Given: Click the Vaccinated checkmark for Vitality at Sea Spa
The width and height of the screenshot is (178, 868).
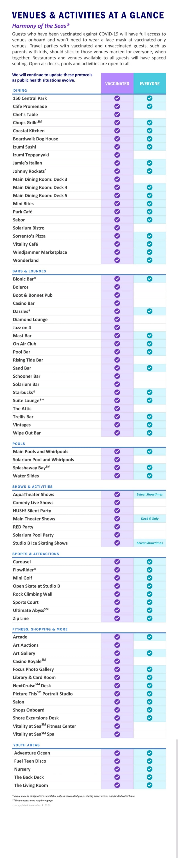Looking at the screenshot, I should click(117, 734).
